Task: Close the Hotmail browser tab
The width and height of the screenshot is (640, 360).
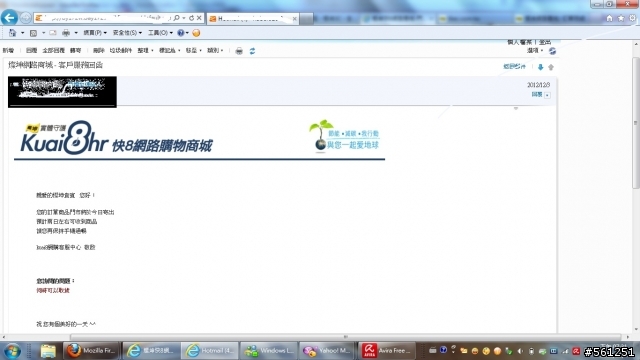Action: [x=294, y=19]
